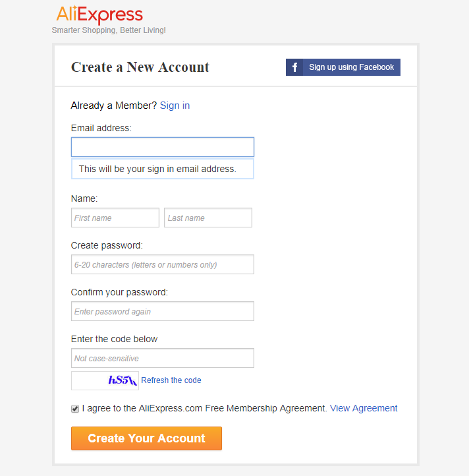Click the First name field
The image size is (469, 476).
click(x=115, y=218)
